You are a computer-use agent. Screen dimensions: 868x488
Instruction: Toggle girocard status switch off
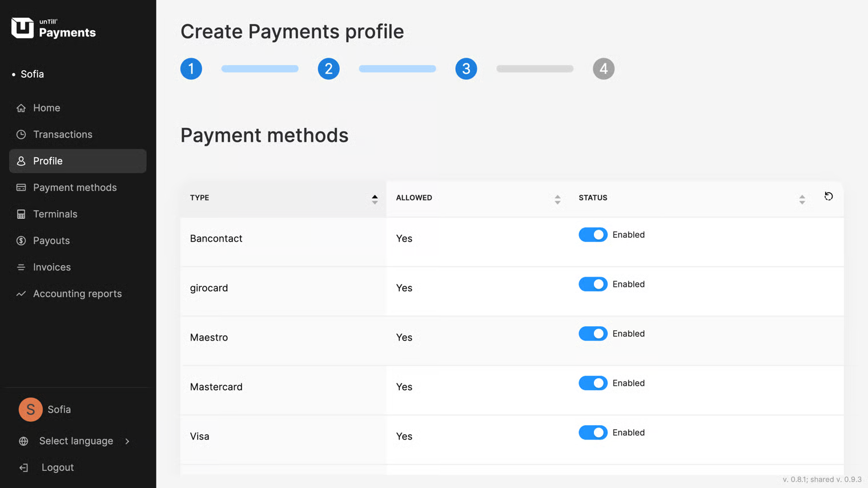pyautogui.click(x=592, y=285)
